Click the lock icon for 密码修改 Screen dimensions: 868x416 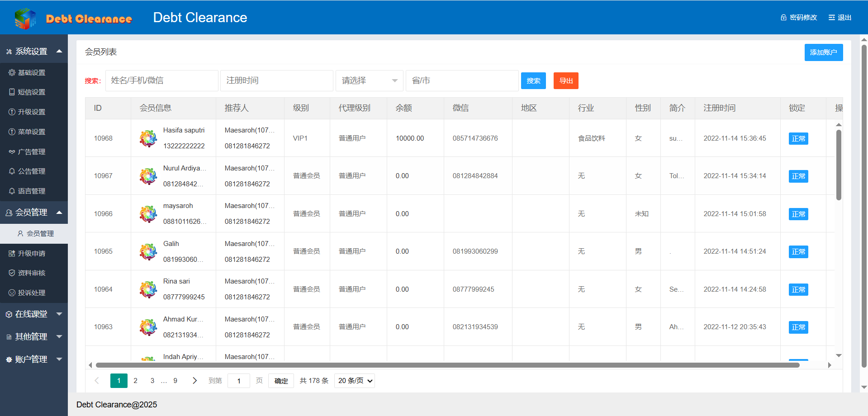pyautogui.click(x=783, y=18)
